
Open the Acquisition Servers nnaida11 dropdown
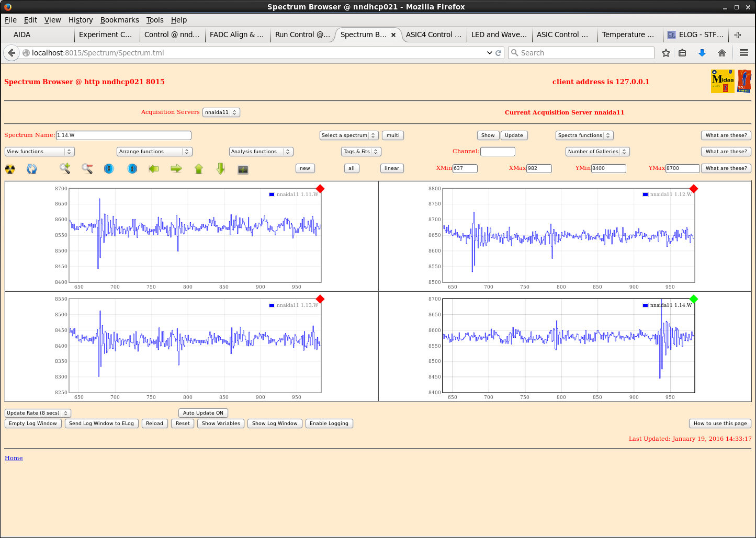tap(221, 112)
